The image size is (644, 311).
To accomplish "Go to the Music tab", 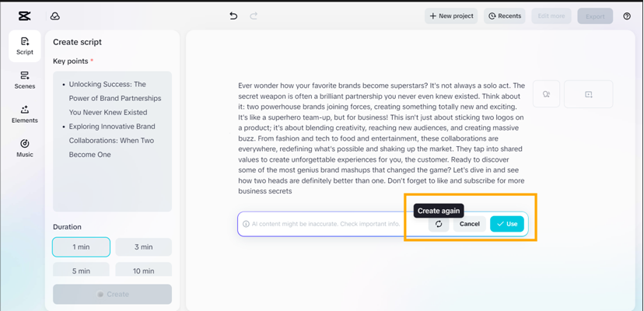I will point(25,148).
